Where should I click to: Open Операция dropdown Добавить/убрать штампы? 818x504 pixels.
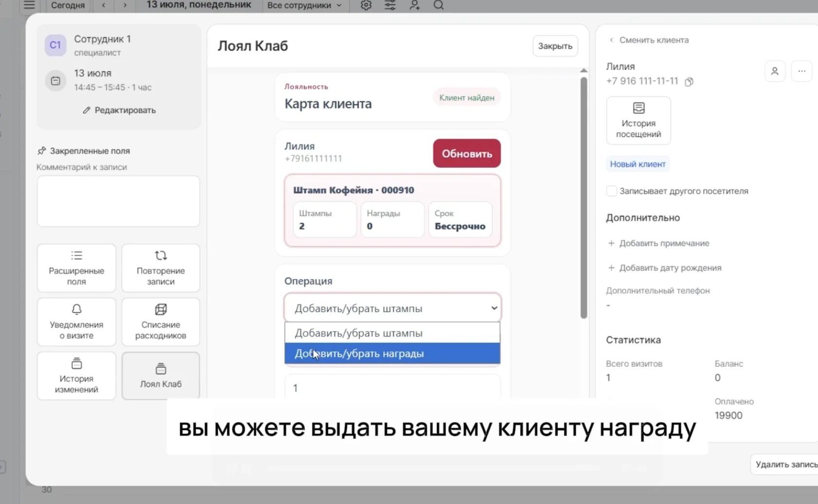point(392,308)
